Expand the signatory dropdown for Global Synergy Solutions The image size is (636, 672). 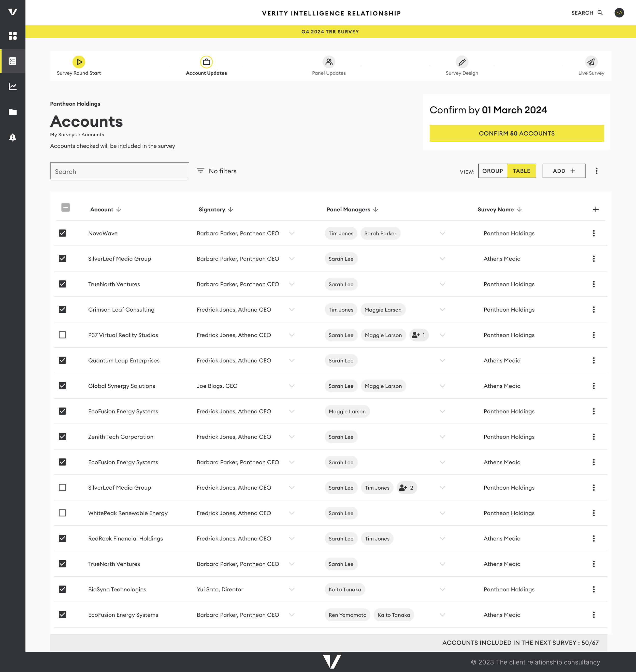pyautogui.click(x=292, y=386)
